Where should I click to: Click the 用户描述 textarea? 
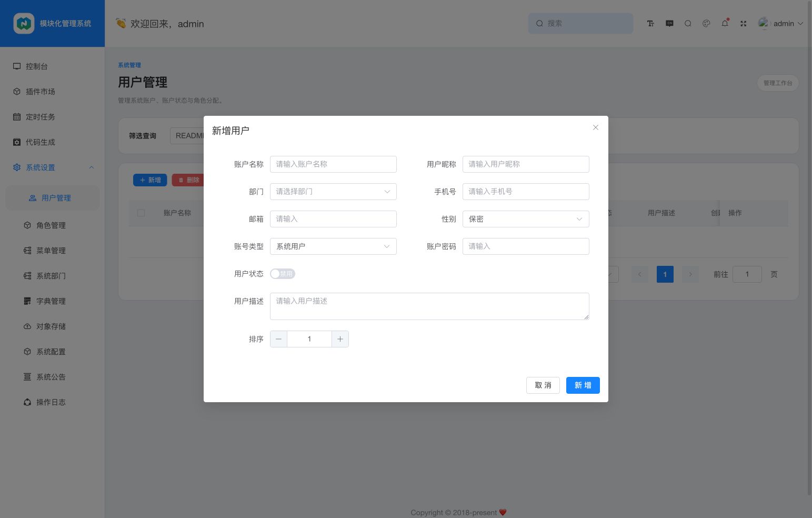[429, 306]
